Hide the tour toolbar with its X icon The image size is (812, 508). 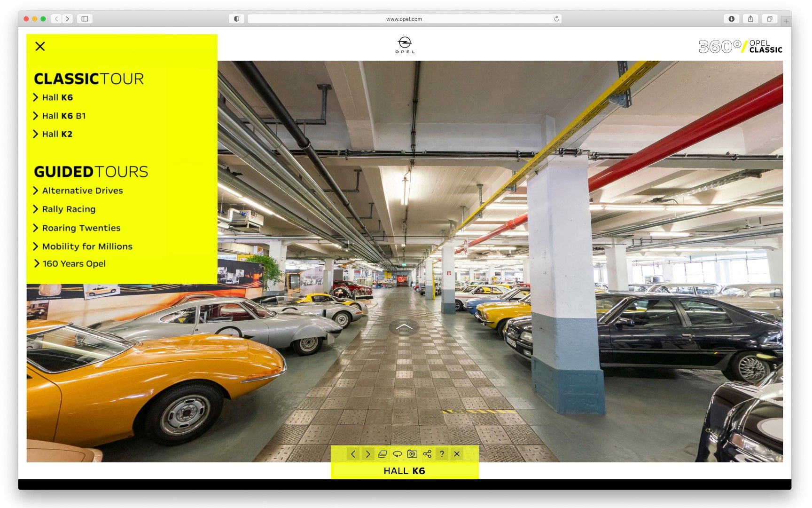(457, 454)
